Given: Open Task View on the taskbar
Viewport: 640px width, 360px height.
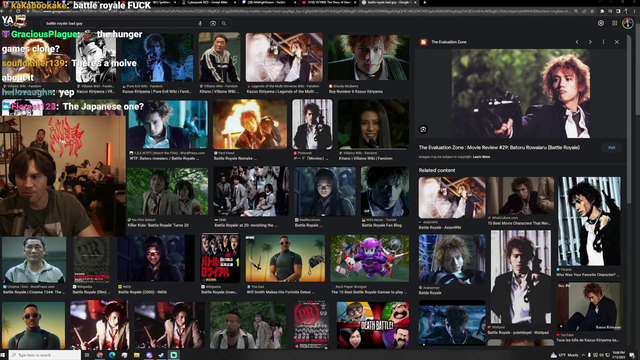Looking at the screenshot, I should [x=87, y=355].
